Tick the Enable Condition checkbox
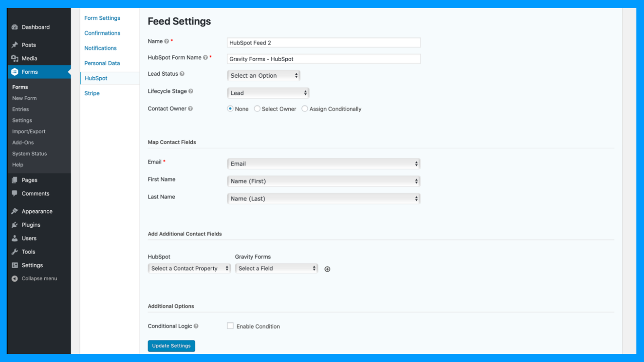This screenshot has height=362, width=644. [230, 326]
